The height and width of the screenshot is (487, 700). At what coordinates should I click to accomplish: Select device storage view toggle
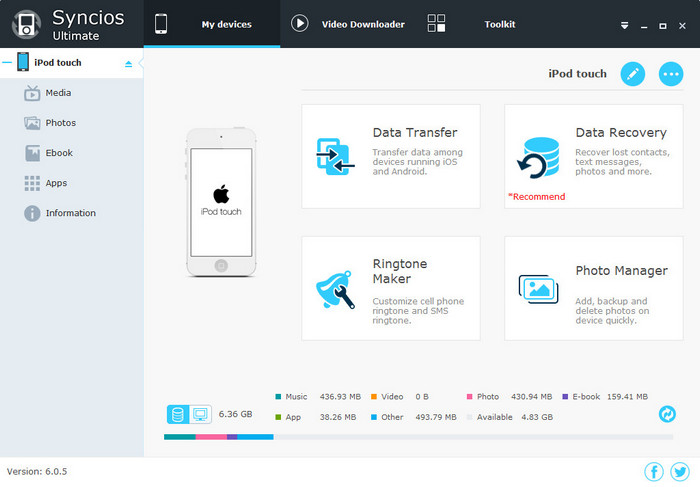click(x=178, y=414)
